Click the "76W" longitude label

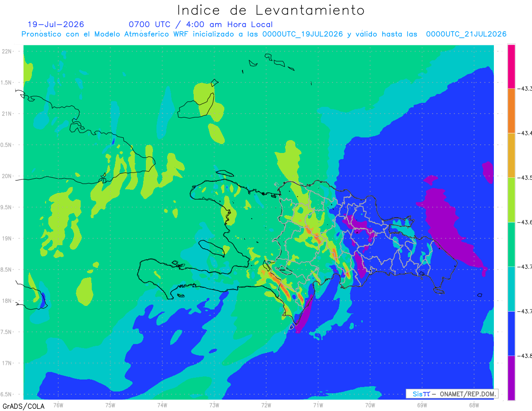[x=59, y=405]
